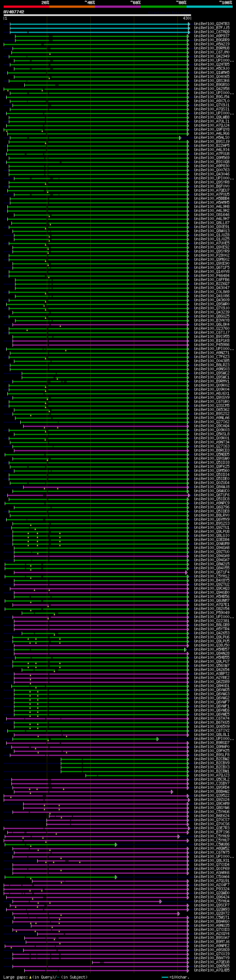The width and height of the screenshot is (236, 980).
Task: Select the UniRef100_Q2QV72 label
Action: (212, 914)
